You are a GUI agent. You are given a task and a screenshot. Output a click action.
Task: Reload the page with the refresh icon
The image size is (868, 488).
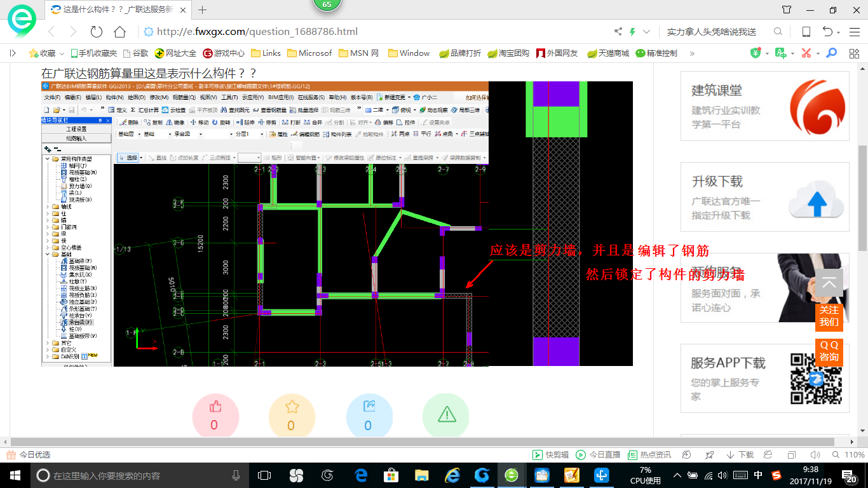[x=97, y=32]
